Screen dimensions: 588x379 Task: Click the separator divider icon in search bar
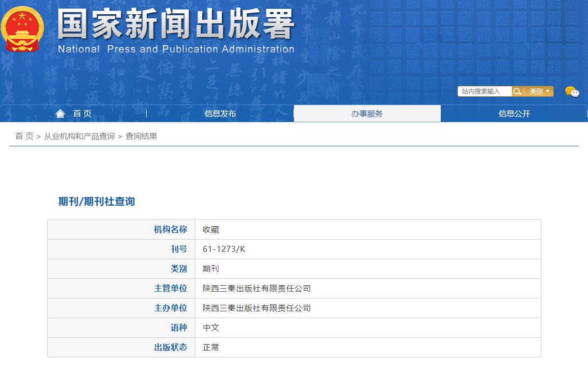point(525,91)
